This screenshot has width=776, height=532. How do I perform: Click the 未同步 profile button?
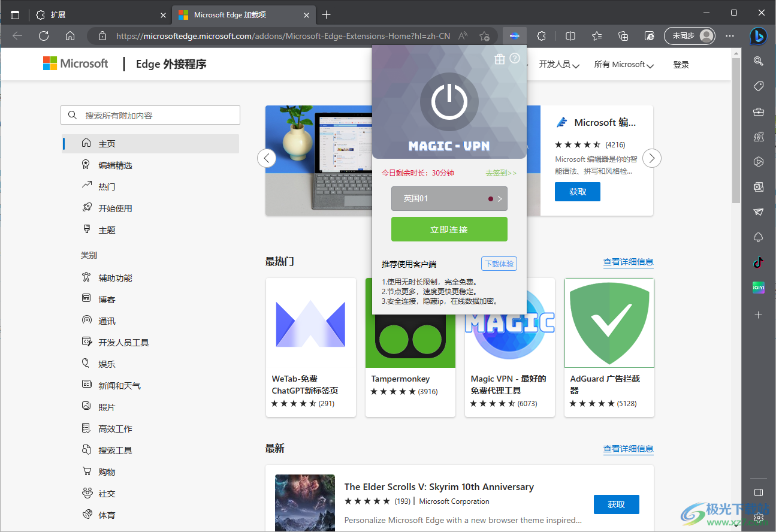[690, 36]
